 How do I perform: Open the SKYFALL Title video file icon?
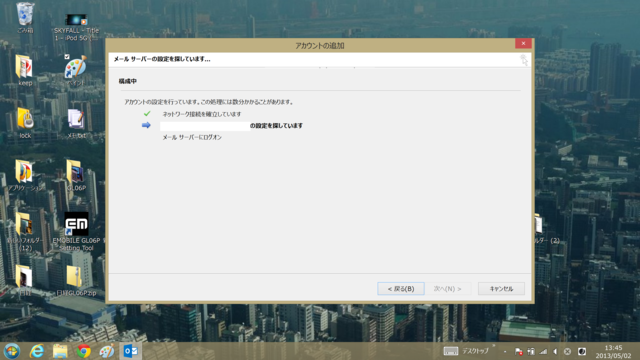pos(76,27)
